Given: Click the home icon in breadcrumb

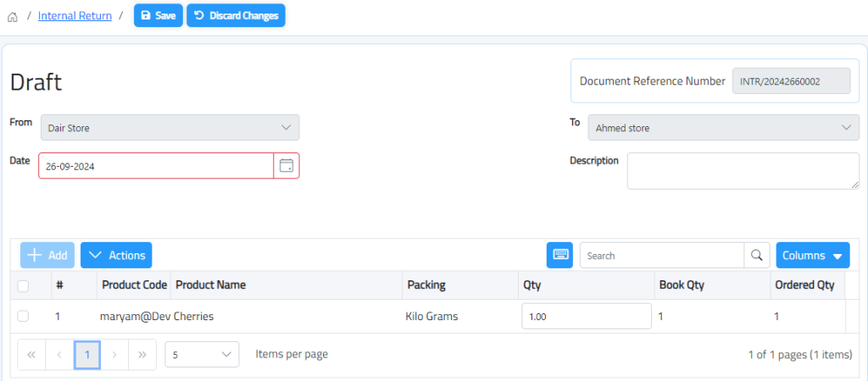Looking at the screenshot, I should point(13,16).
